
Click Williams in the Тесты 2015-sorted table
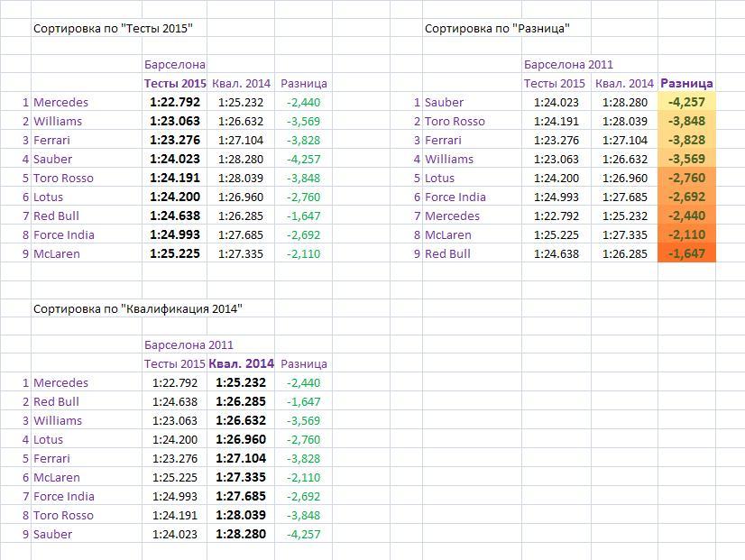(58, 121)
